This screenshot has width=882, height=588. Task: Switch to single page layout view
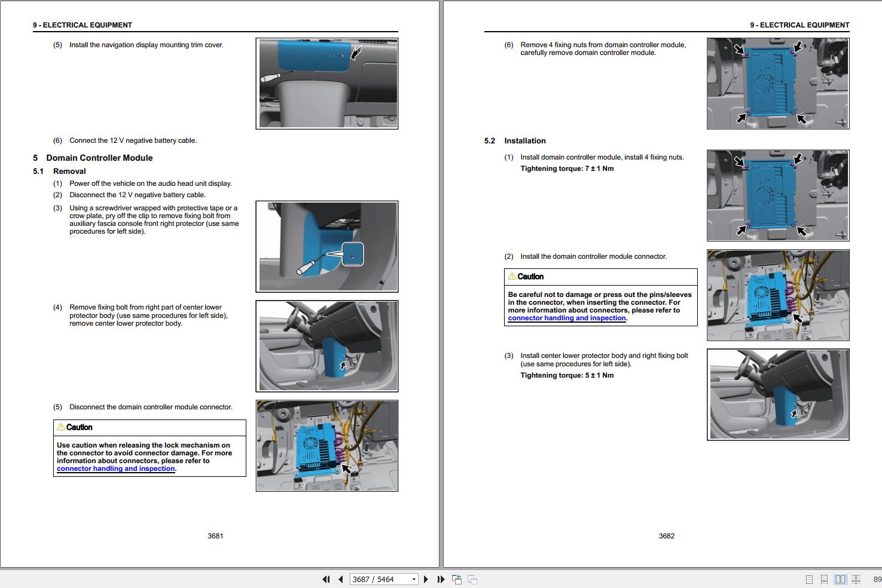pyautogui.click(x=810, y=579)
